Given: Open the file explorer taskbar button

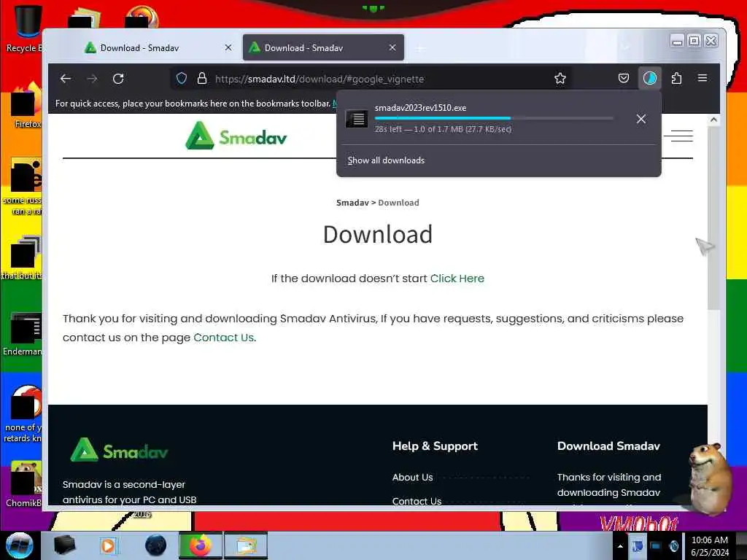Looking at the screenshot, I should pyautogui.click(x=246, y=545).
